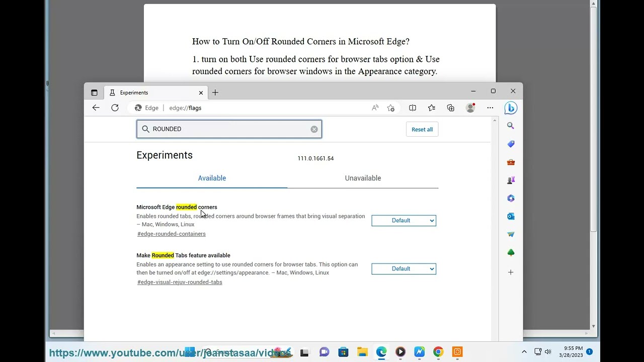Viewport: 644px width, 362px height.
Task: Click Edge window vertical scrollbar up arrow
Action: (495, 120)
